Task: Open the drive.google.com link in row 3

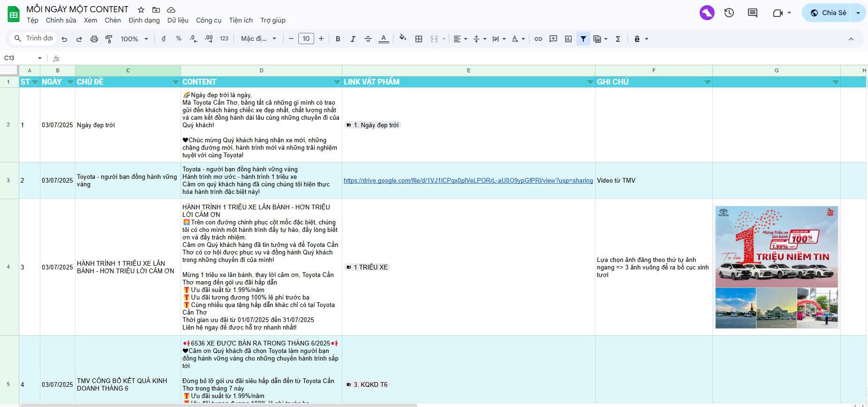Action: point(468,181)
